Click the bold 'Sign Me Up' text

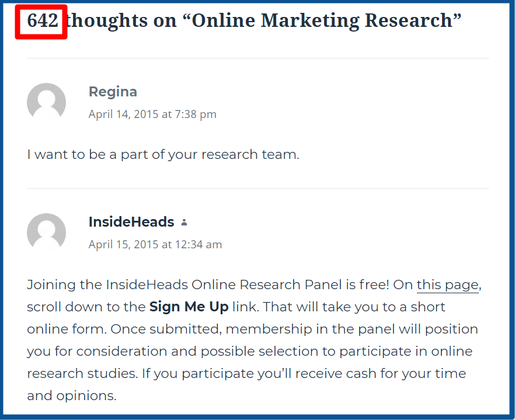pyautogui.click(x=189, y=307)
